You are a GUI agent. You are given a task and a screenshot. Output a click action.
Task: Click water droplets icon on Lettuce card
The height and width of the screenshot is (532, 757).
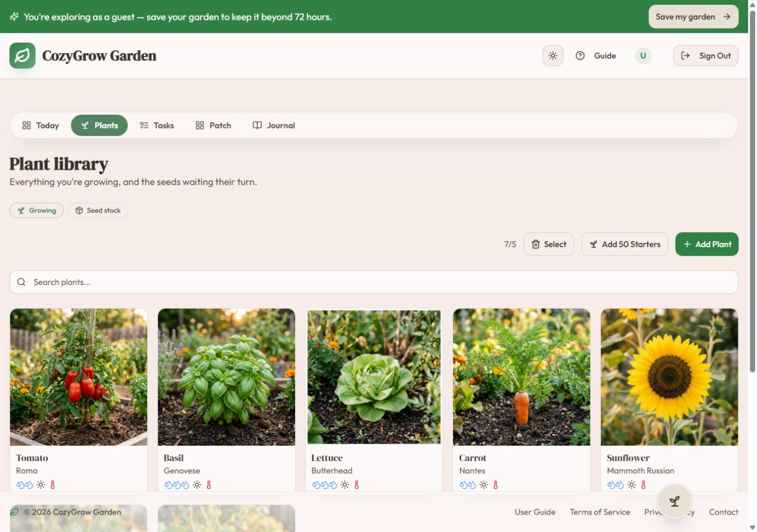[x=324, y=485]
